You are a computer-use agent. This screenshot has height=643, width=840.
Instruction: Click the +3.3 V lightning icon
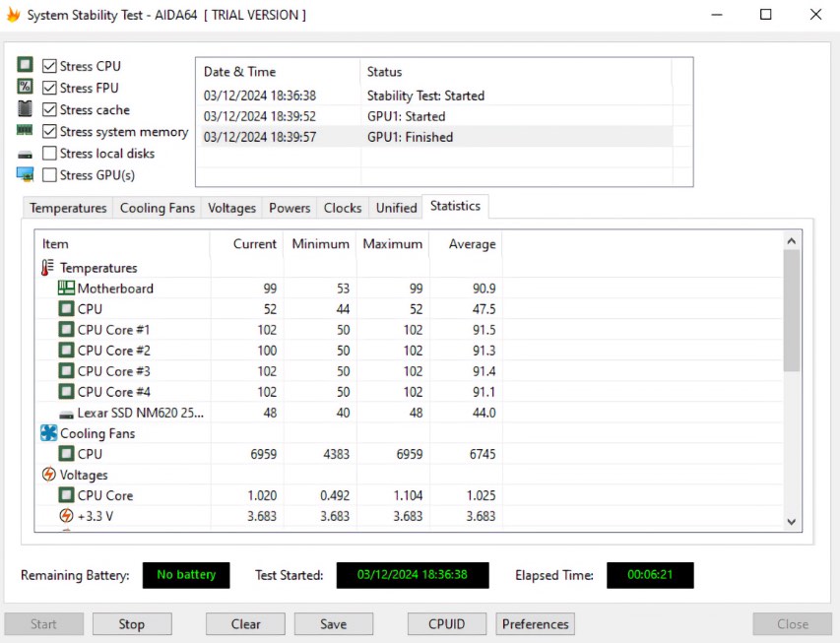66,516
